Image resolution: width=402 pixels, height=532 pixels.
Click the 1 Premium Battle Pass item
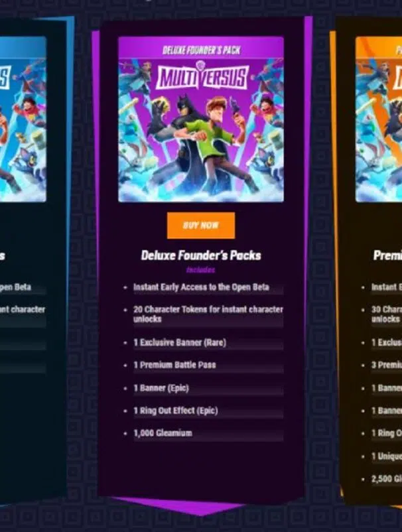point(174,365)
